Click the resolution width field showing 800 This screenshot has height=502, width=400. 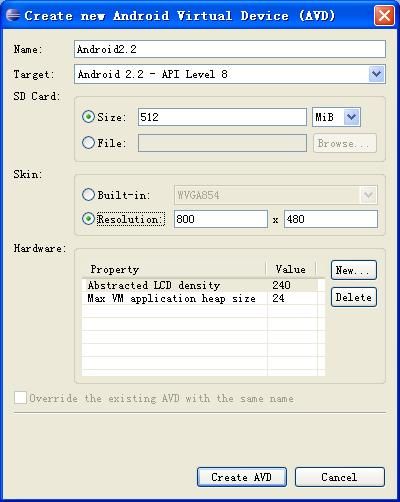pyautogui.click(x=221, y=219)
